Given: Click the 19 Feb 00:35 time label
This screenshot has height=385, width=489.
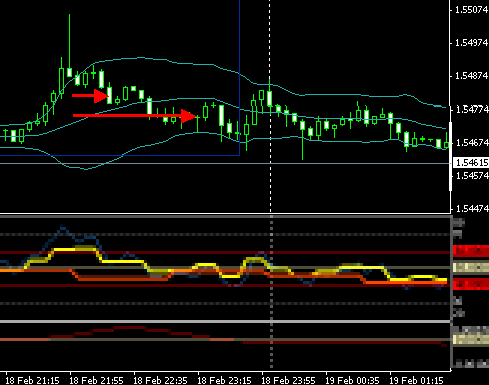Looking at the screenshot, I should point(353,380).
